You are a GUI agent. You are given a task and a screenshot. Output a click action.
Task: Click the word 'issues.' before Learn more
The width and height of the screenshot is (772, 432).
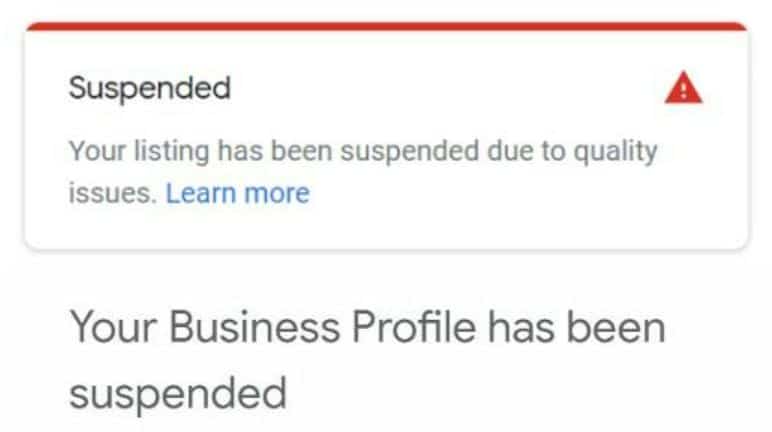pos(112,192)
